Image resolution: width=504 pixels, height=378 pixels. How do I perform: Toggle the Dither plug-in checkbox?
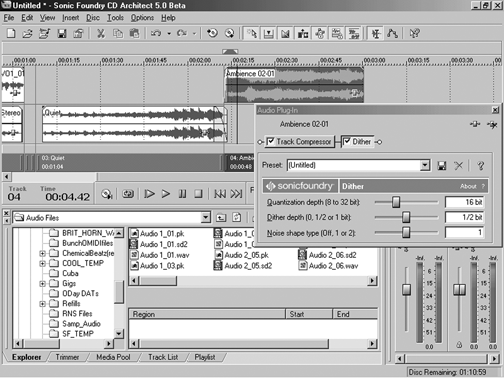pyautogui.click(x=347, y=141)
